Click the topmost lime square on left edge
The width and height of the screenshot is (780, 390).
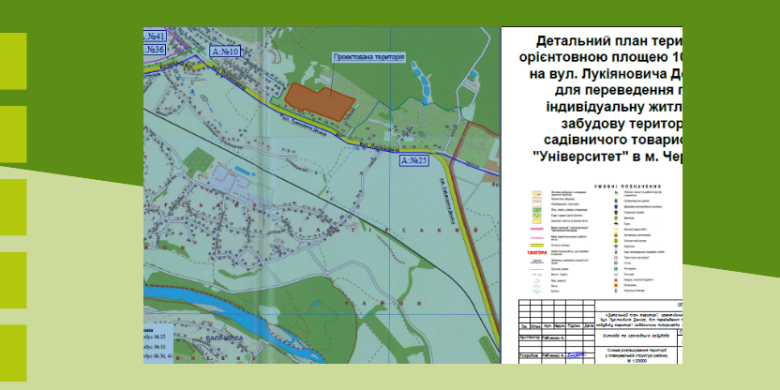(13, 61)
